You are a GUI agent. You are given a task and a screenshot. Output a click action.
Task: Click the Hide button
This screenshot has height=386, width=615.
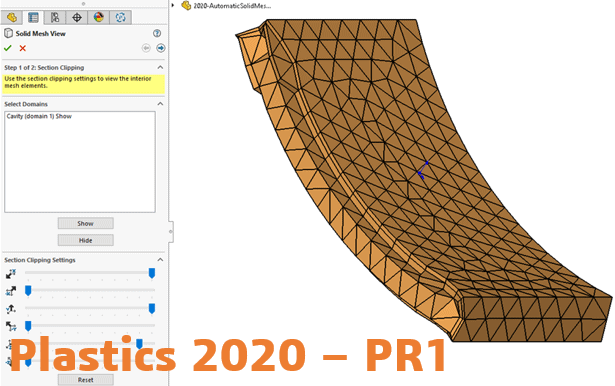(86, 240)
